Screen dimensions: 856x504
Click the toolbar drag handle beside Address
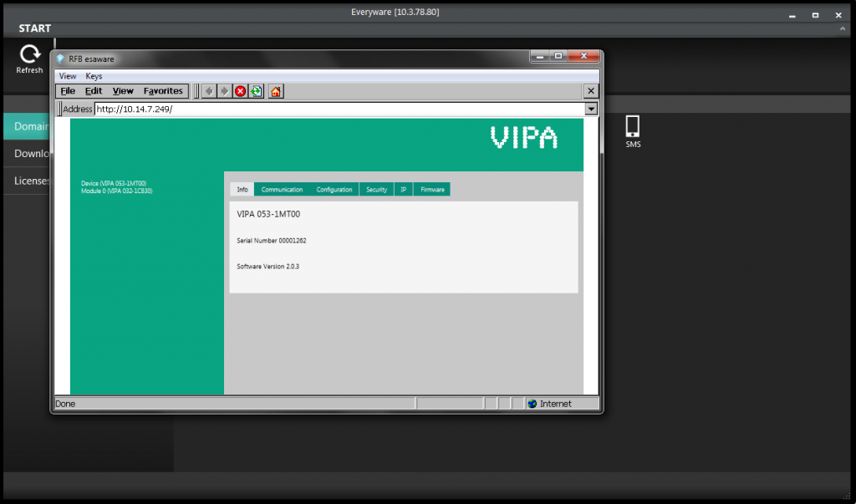(x=59, y=109)
